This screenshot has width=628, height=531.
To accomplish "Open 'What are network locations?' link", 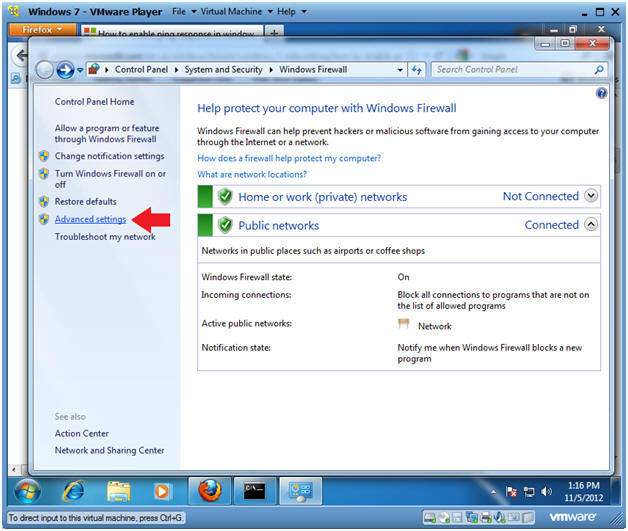I will coord(252,174).
